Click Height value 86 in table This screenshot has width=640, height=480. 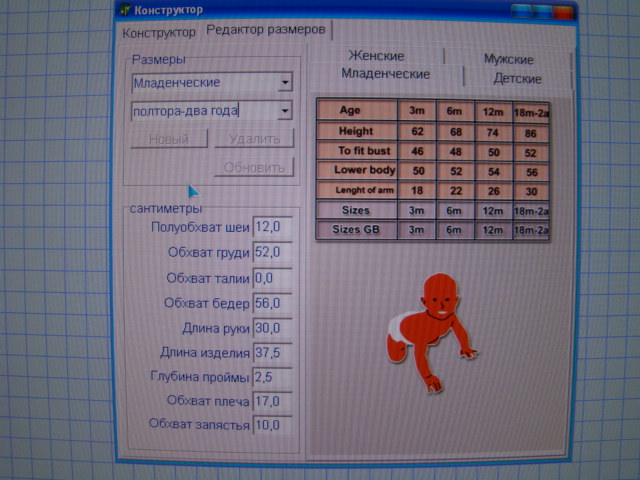531,133
